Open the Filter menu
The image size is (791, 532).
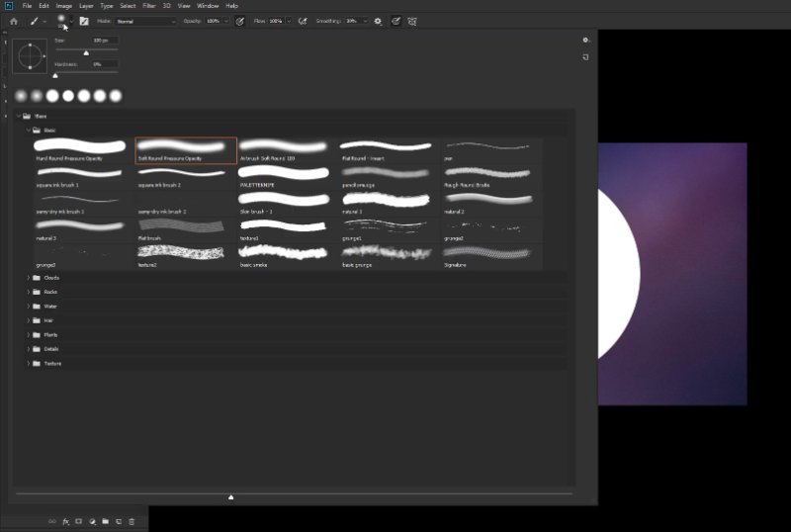point(148,6)
